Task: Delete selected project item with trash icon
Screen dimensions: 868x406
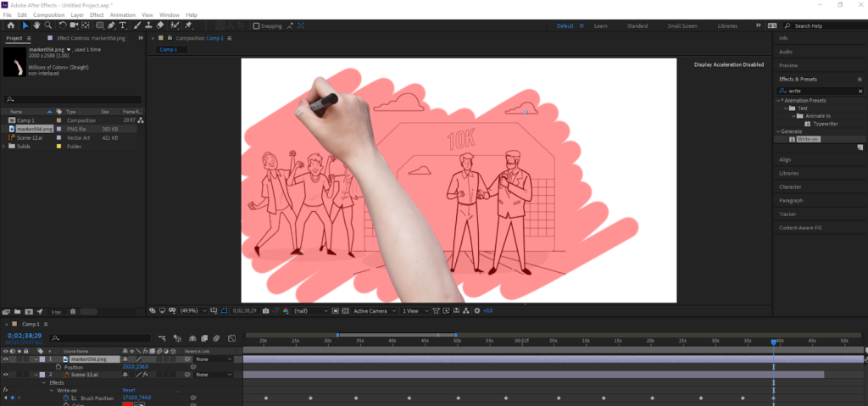Action: coord(73,312)
